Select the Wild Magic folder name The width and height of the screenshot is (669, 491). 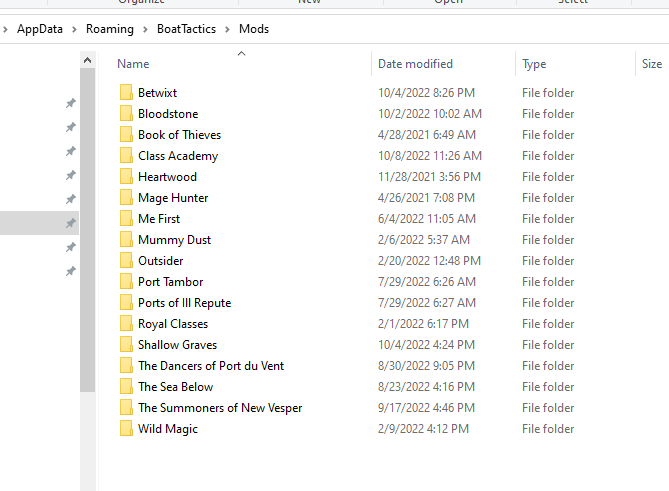coord(168,429)
